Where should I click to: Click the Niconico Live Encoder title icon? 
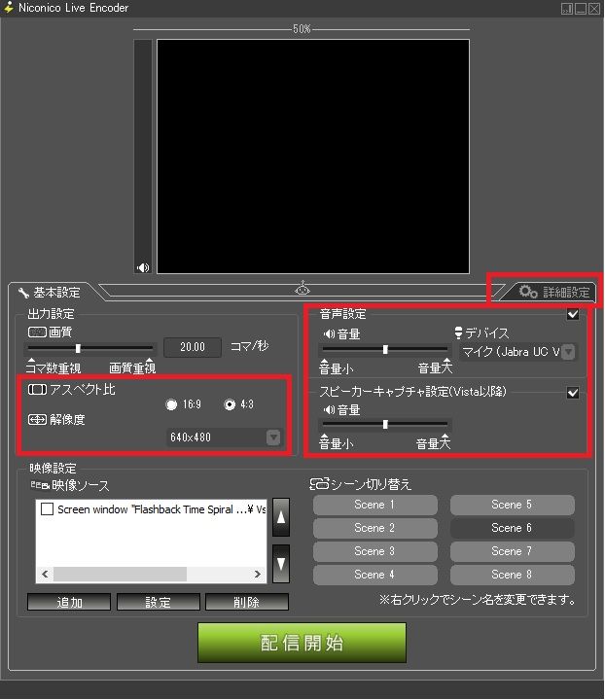(x=9, y=7)
